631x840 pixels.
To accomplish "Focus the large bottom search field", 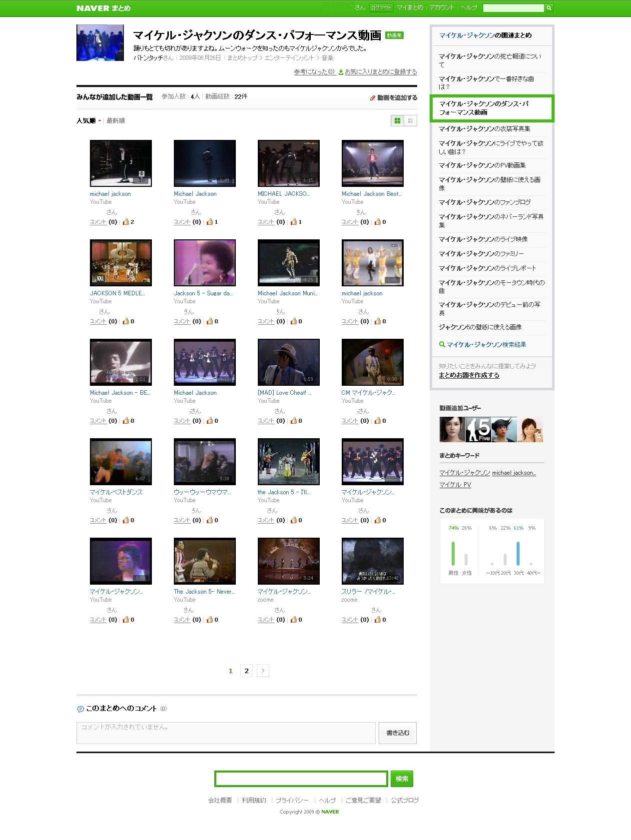I will [x=301, y=779].
